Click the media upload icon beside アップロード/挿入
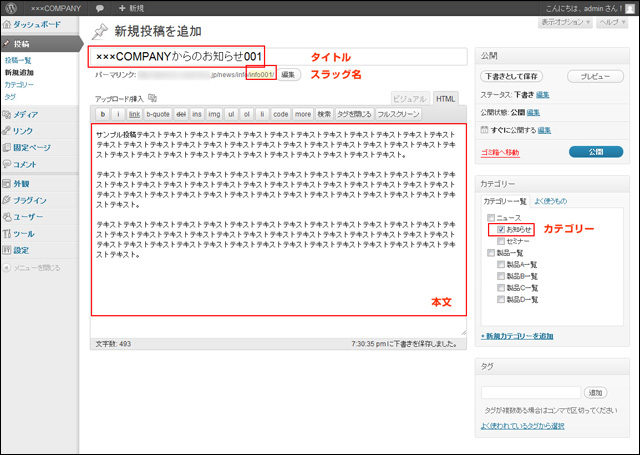The height and width of the screenshot is (455, 640). point(153,99)
